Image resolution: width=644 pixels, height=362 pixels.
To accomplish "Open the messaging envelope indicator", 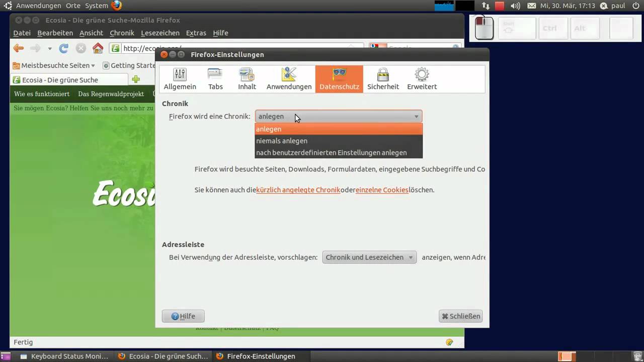I will click(532, 6).
